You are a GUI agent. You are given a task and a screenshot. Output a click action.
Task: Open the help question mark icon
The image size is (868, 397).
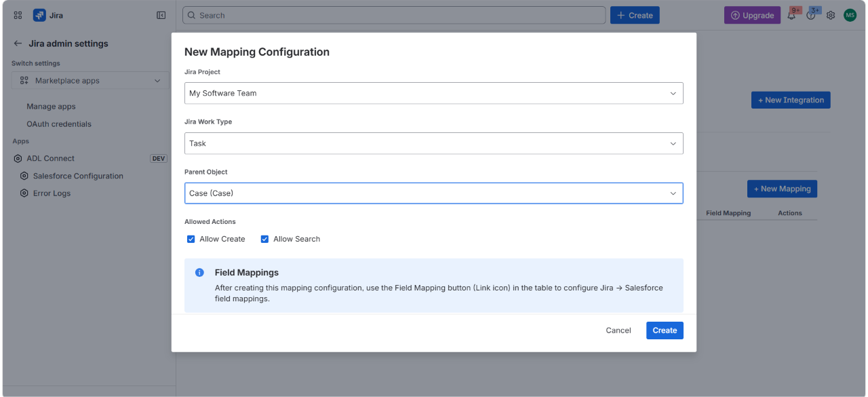(811, 15)
